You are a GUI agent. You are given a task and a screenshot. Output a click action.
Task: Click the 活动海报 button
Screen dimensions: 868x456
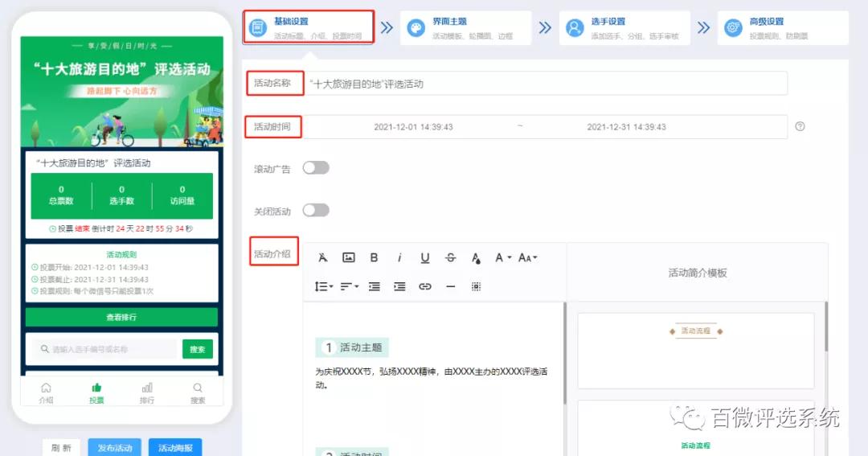175,448
